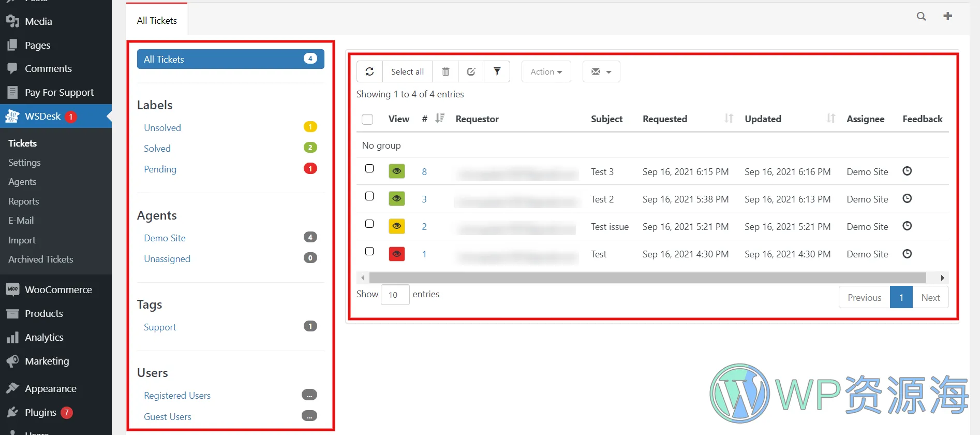
Task: Click yellow eye view icon for ticket 2
Action: click(x=397, y=226)
